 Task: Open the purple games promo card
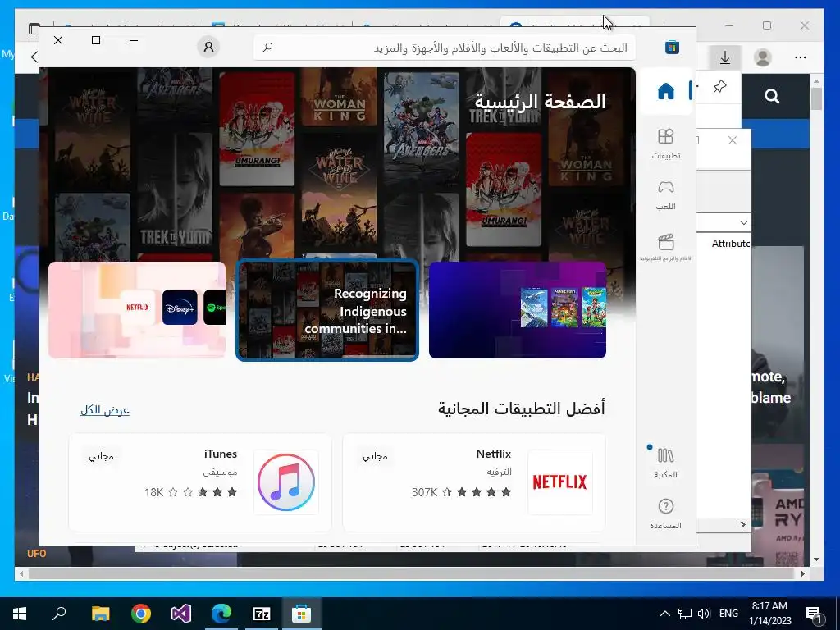click(x=518, y=309)
